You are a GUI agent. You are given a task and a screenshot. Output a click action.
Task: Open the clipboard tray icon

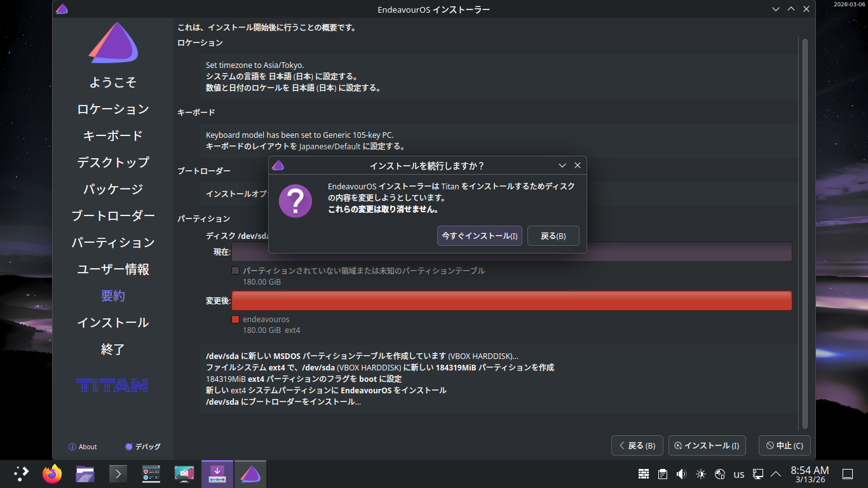[x=663, y=474]
